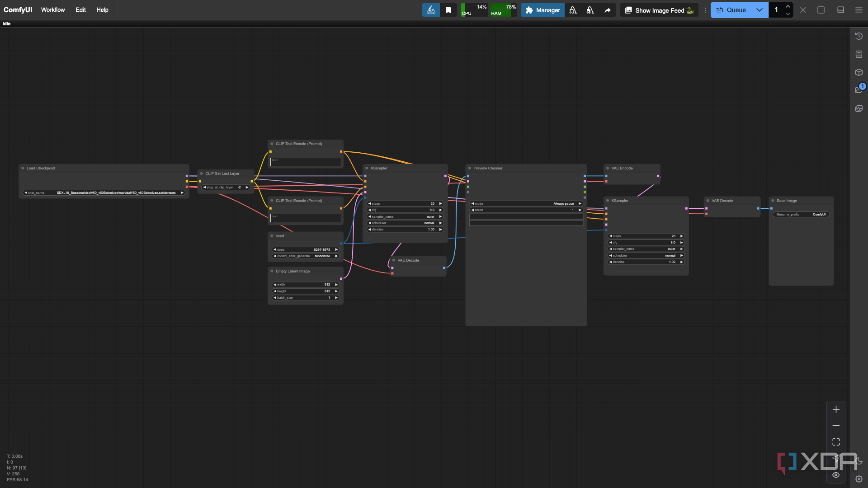The height and width of the screenshot is (488, 868).
Task: Click the seed input field to edit
Action: (x=305, y=249)
